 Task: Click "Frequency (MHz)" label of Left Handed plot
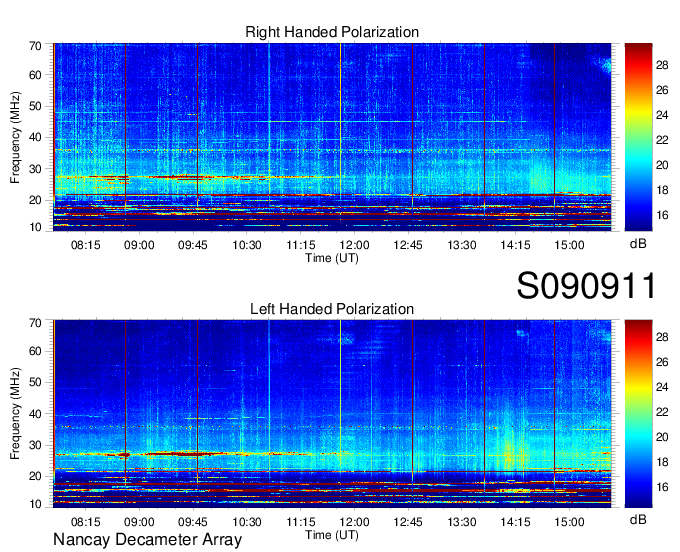pyautogui.click(x=15, y=414)
